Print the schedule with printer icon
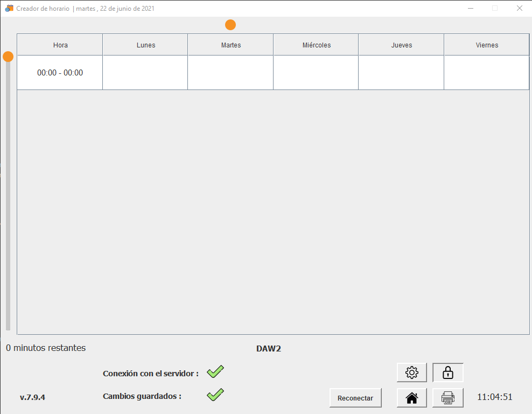The width and height of the screenshot is (532, 414). 447,398
